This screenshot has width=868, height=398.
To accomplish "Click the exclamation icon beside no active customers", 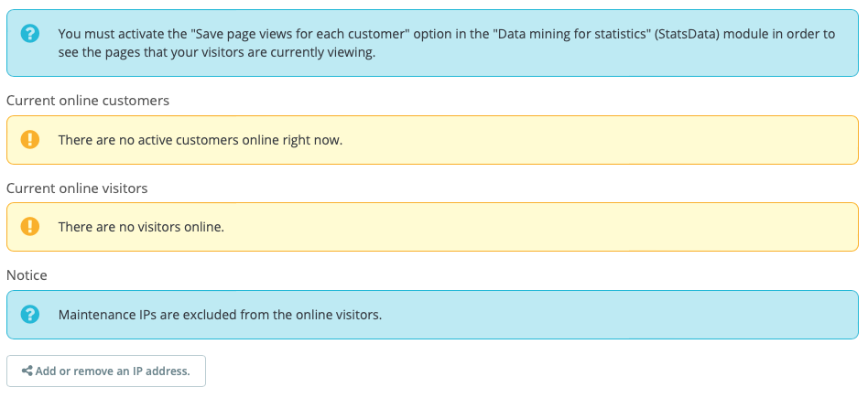I will [30, 140].
